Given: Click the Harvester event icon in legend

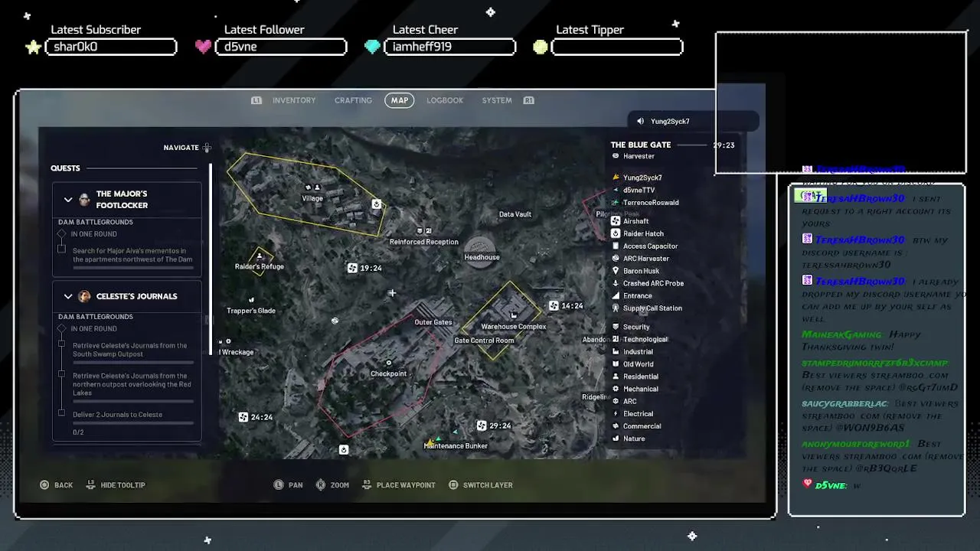Looking at the screenshot, I should (x=616, y=156).
